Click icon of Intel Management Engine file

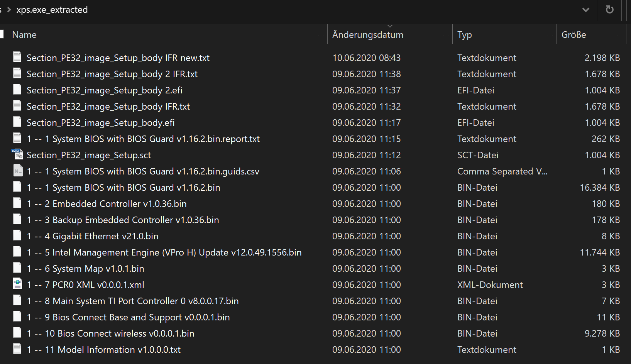(x=17, y=252)
